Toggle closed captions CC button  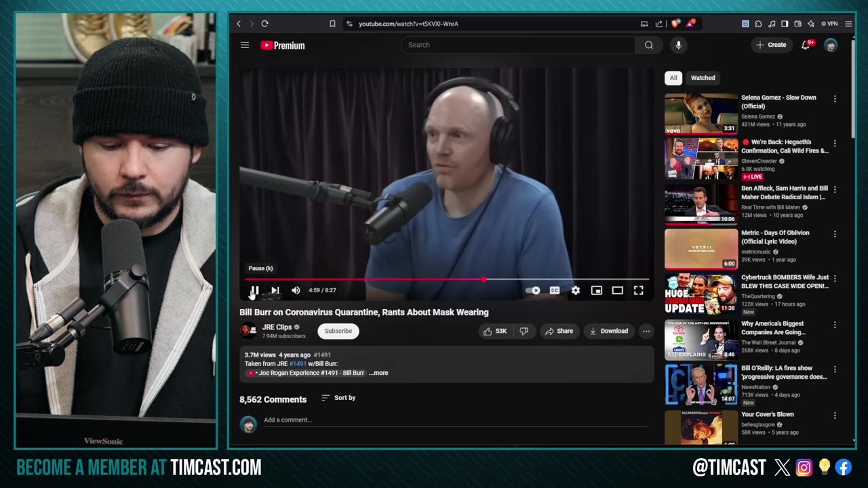coord(554,290)
